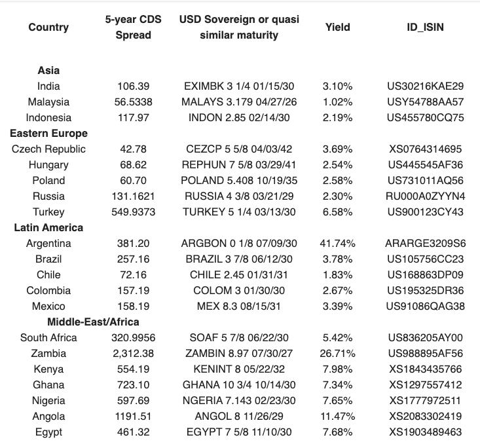Click Turkey's CDS spread value 549.9373
The width and height of the screenshot is (480, 448).
tap(133, 212)
